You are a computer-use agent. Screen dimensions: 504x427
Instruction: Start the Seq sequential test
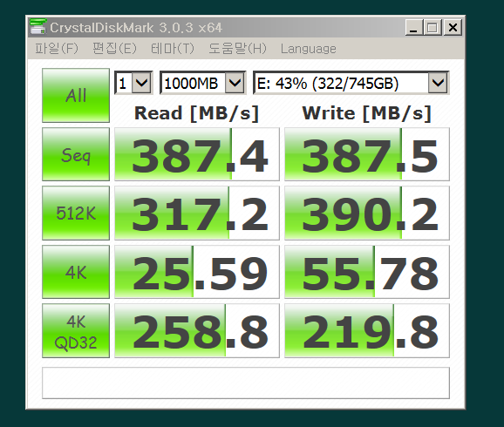[76, 154]
